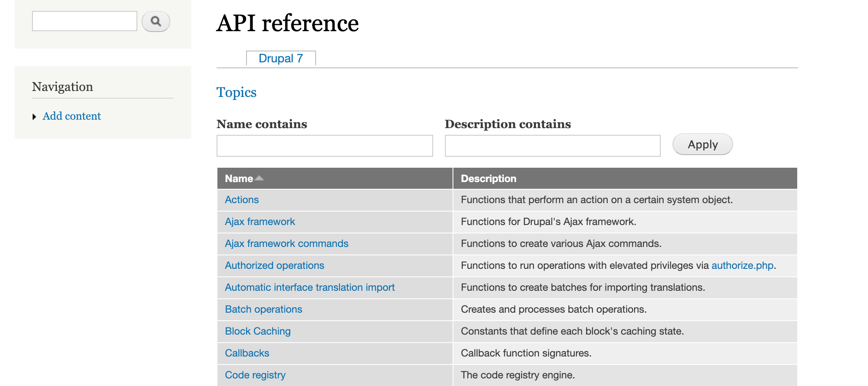868x386 pixels.
Task: Expand the Add content navigation arrow
Action: pos(35,117)
